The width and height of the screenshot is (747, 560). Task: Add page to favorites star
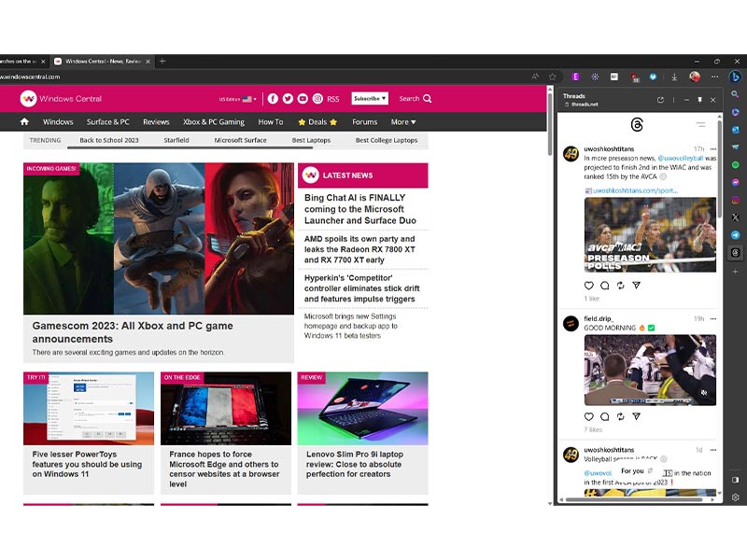552,77
